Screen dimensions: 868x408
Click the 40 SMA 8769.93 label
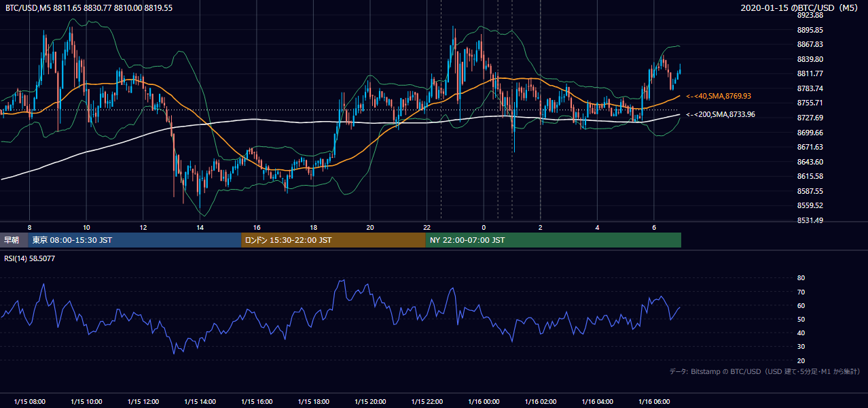[x=719, y=97]
